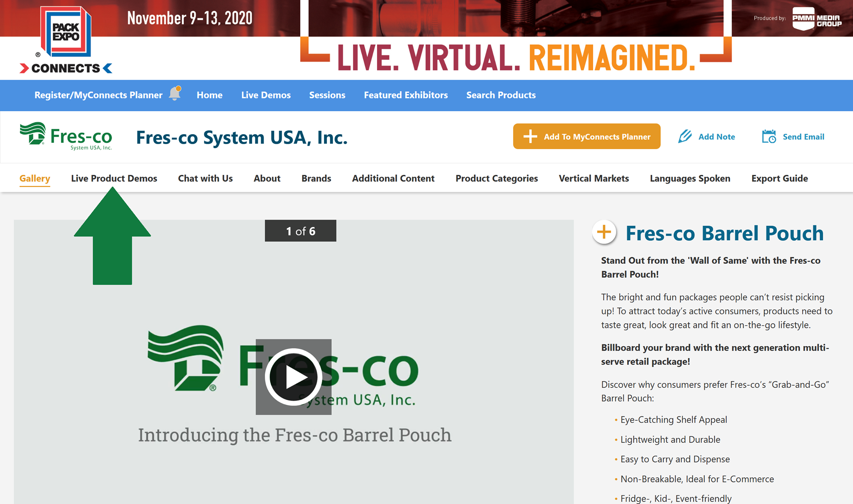The image size is (853, 504).
Task: Click 'Non-Breakable, Ideal for E-Commerce' bullet text
Action: coord(697,479)
